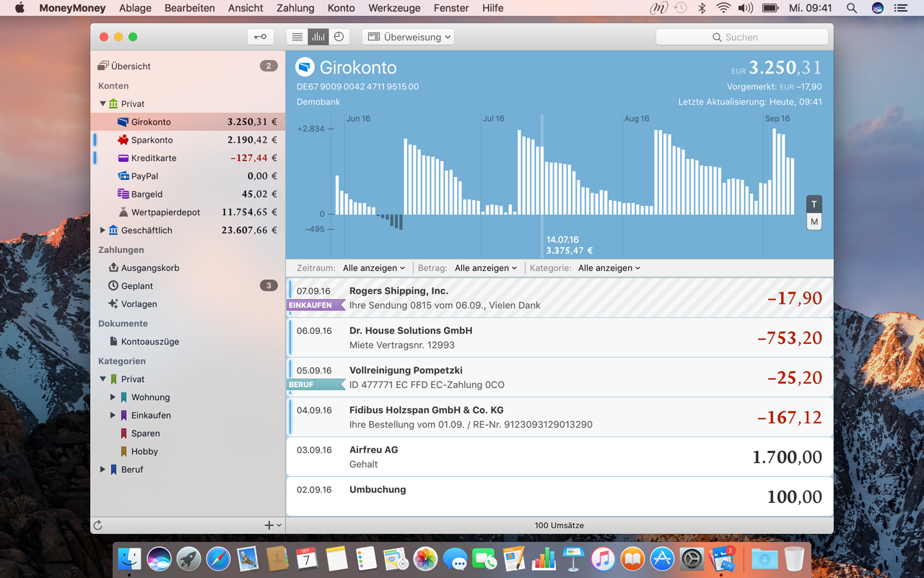
Task: Open the Konto menu
Action: (341, 8)
